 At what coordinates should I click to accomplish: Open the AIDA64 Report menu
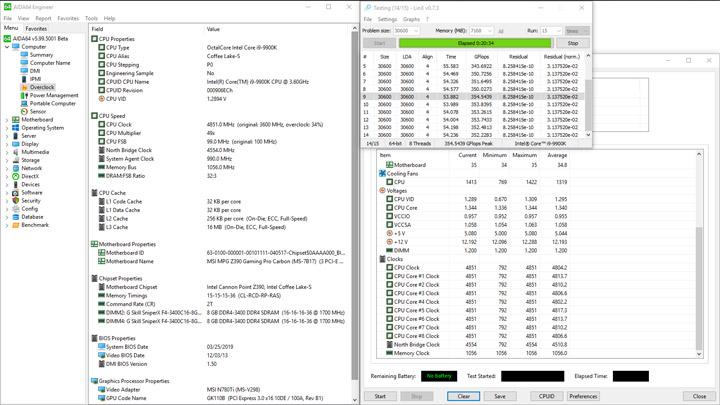click(x=43, y=18)
